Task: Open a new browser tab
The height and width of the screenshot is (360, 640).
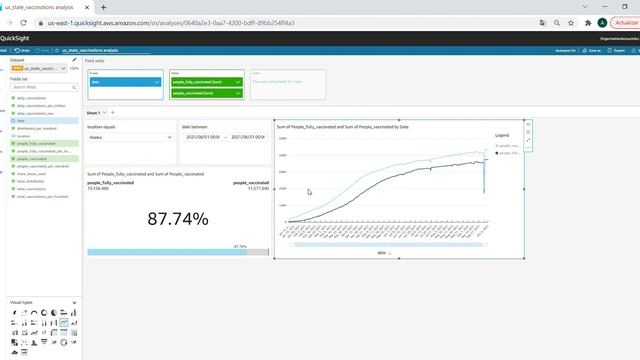Action: point(103,7)
